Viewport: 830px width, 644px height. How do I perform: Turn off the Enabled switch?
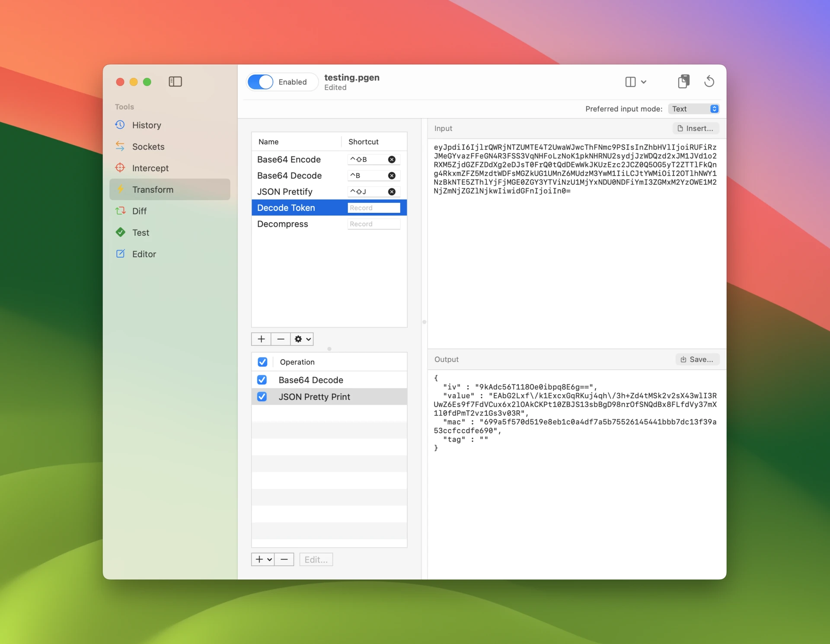pyautogui.click(x=261, y=82)
